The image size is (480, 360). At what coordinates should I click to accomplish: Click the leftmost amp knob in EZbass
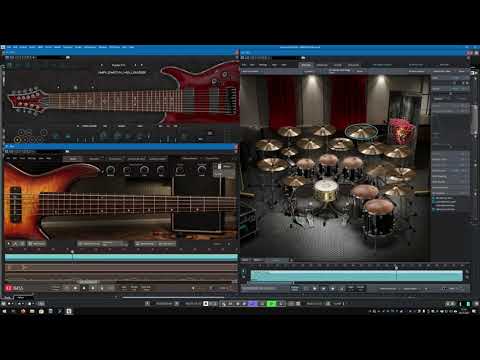point(110,170)
